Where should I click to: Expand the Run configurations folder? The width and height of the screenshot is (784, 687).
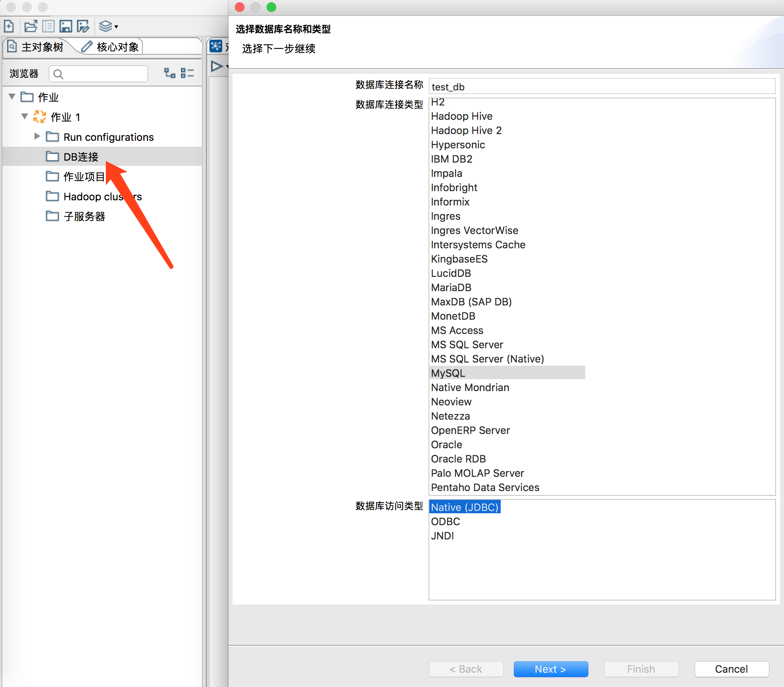point(37,136)
